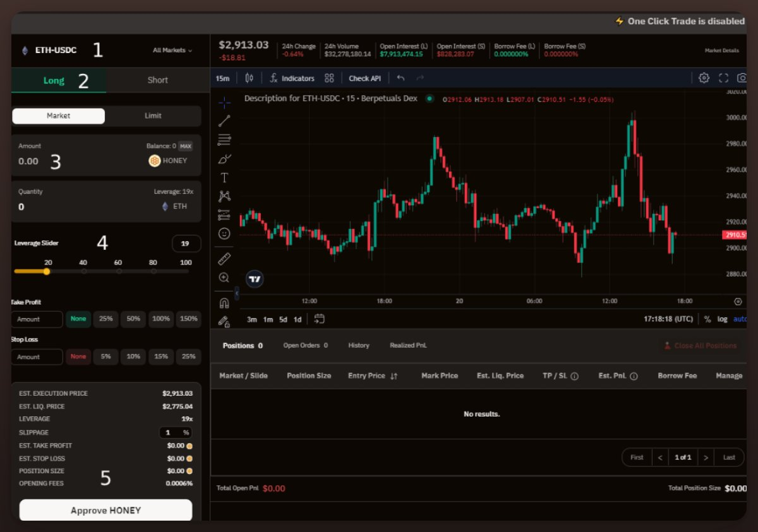Enter fullscreen chart mode
Screen dimensions: 758x532
click(724, 78)
